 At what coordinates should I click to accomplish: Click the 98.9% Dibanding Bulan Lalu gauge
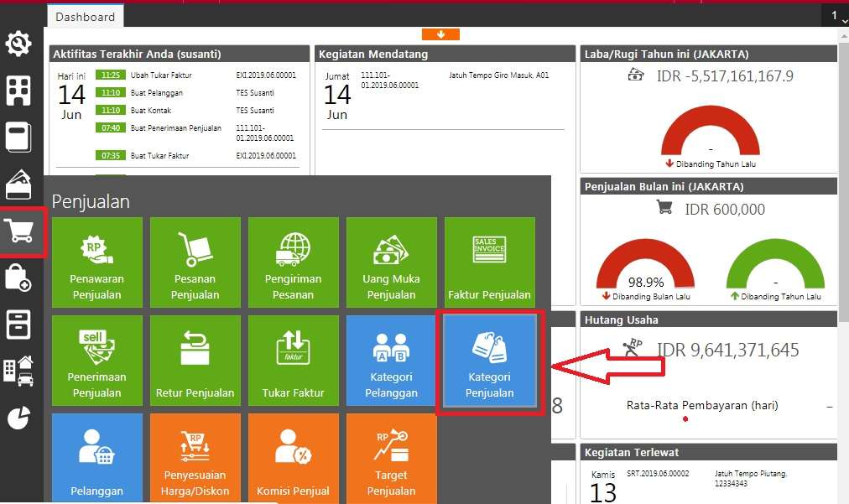(645, 264)
